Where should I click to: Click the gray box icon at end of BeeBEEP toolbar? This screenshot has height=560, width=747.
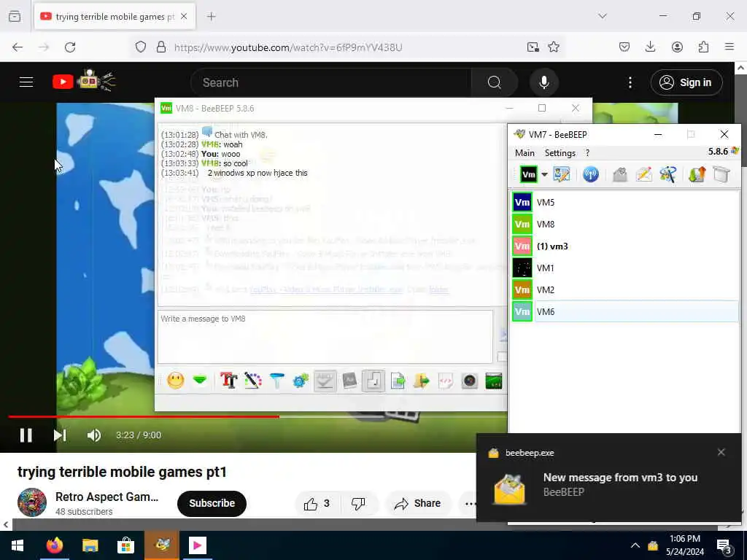pos(721,175)
